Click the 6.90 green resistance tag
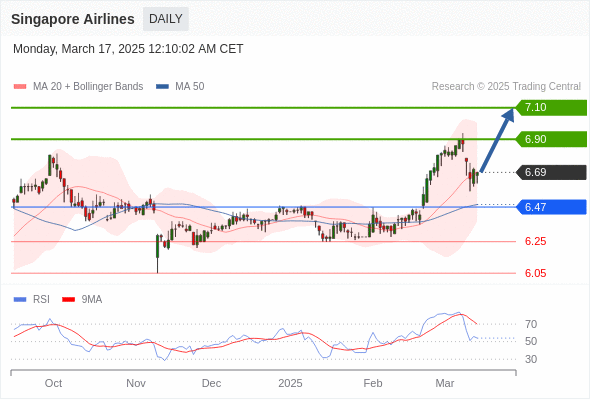 [551, 139]
